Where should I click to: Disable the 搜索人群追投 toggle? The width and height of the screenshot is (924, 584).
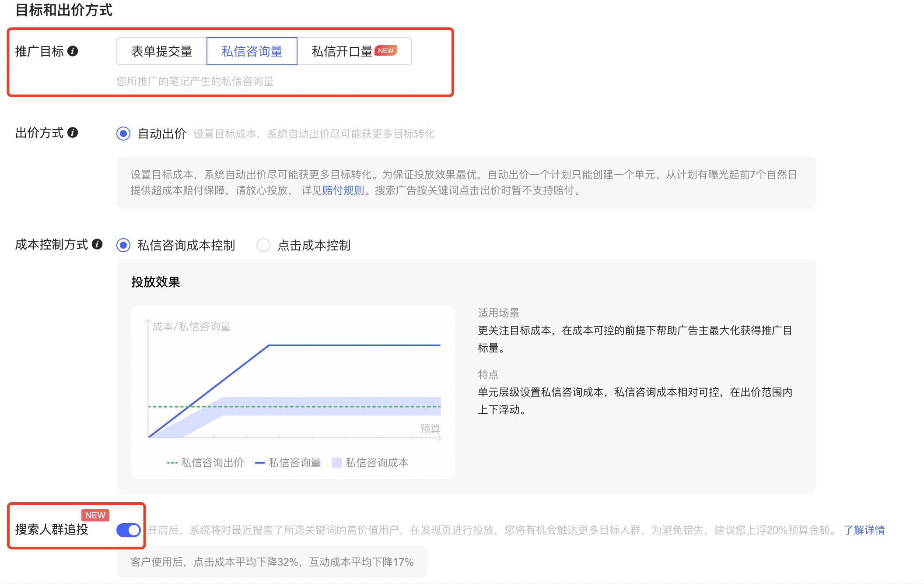point(129,530)
